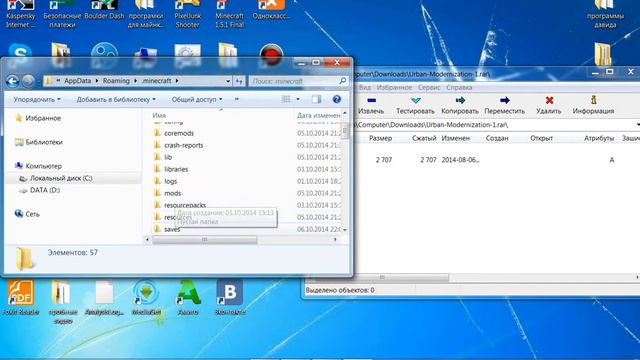The height and width of the screenshot is (360, 640).
Task: Open the PixelJunk Shooter desktop shortcut
Action: (x=188, y=14)
